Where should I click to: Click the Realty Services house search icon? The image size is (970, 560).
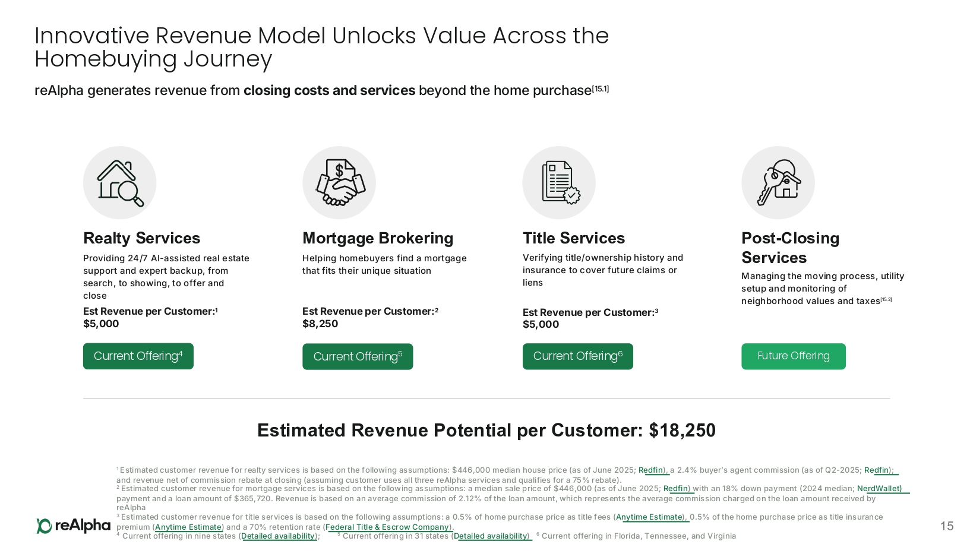(119, 183)
